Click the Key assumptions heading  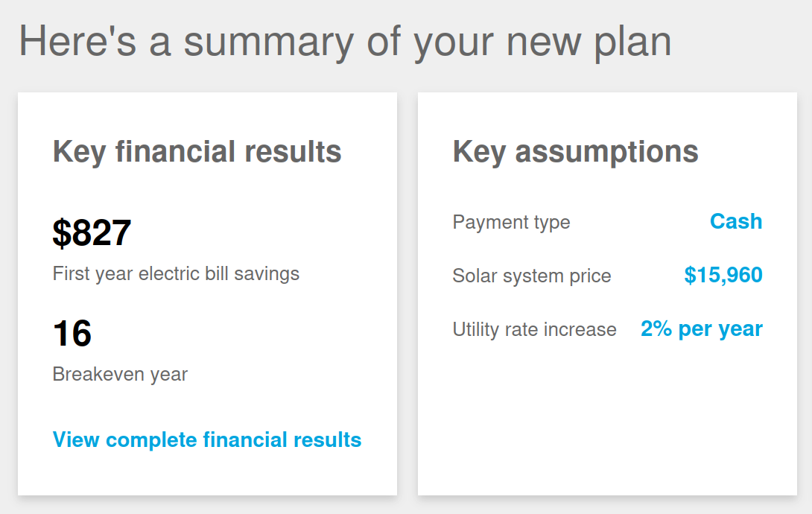[x=575, y=152]
